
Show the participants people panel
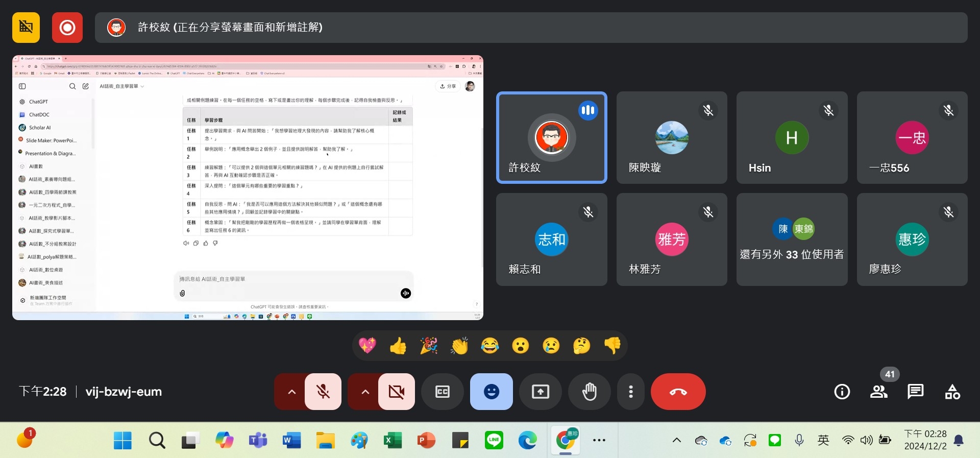pyautogui.click(x=878, y=392)
